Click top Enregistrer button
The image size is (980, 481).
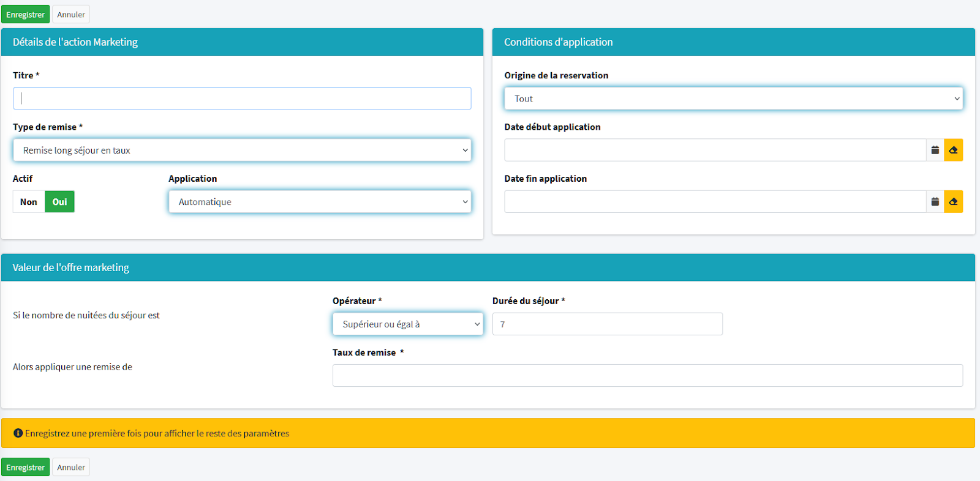coord(25,15)
